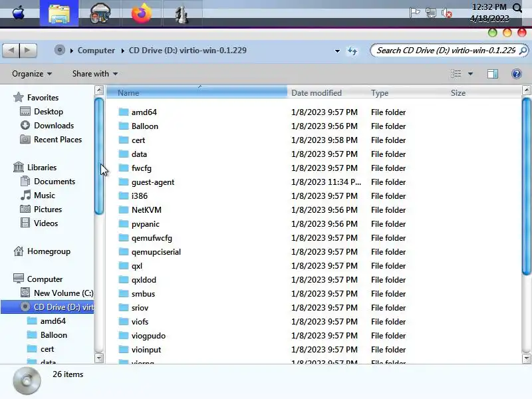Open the Music library
The image size is (532, 399).
pos(45,196)
